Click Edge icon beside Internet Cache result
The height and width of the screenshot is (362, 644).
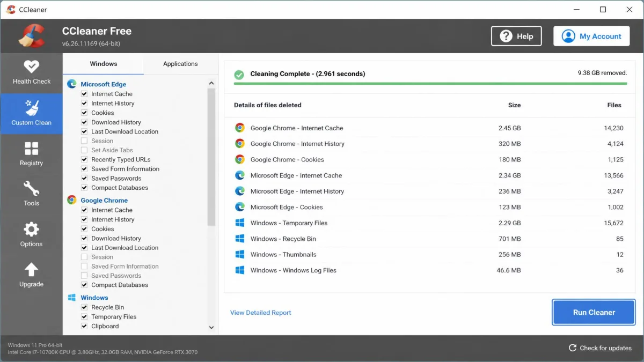click(240, 175)
